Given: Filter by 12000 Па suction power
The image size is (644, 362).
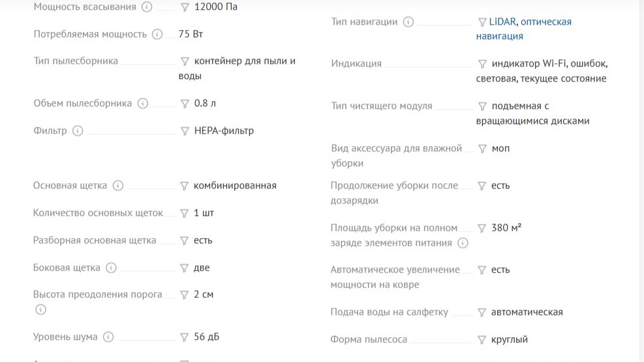Looking at the screenshot, I should pyautogui.click(x=185, y=7).
